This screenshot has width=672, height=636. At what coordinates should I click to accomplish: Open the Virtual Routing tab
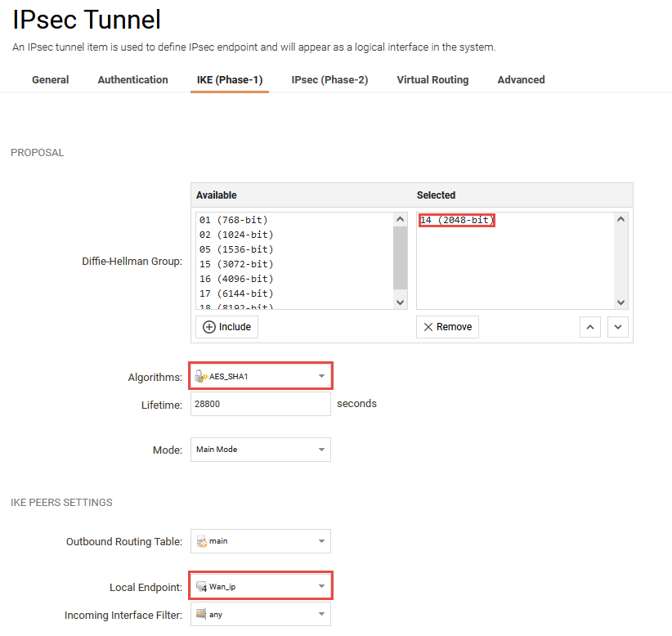tap(432, 79)
